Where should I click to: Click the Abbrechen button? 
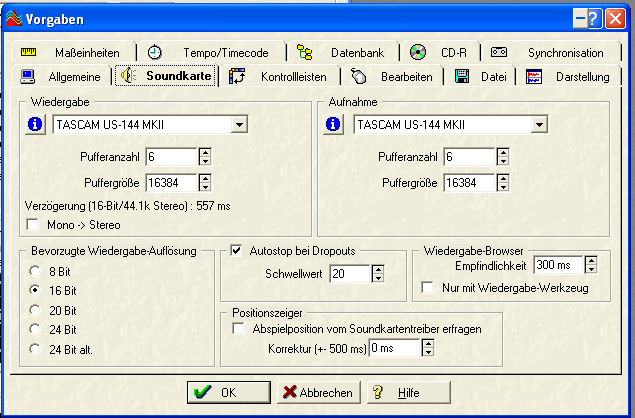pyautogui.click(x=319, y=392)
